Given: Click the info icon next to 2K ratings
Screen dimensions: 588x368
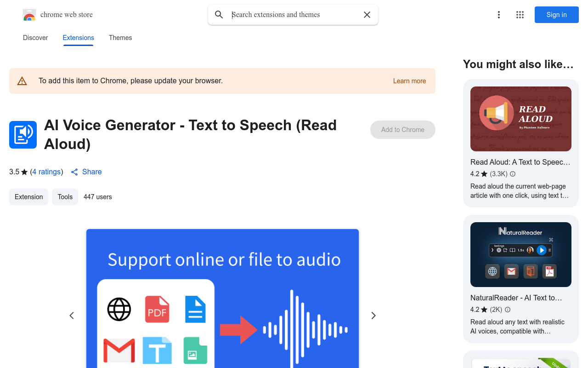Looking at the screenshot, I should (x=508, y=310).
